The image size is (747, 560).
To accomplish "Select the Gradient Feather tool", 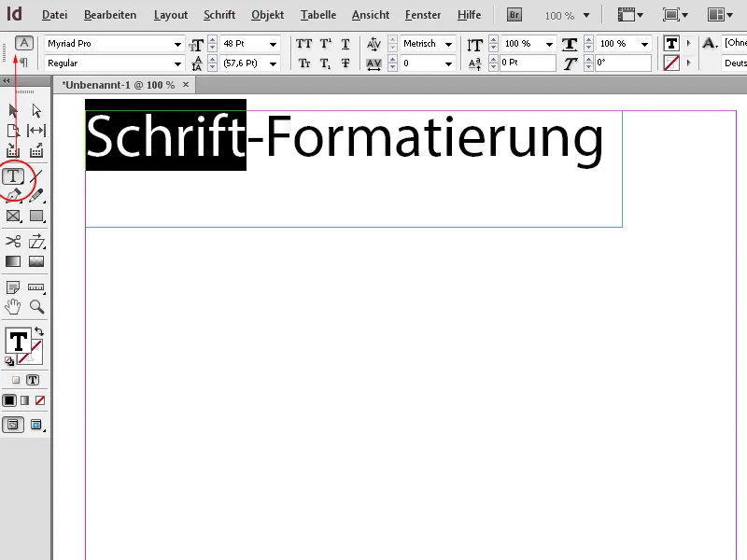I will tap(36, 261).
